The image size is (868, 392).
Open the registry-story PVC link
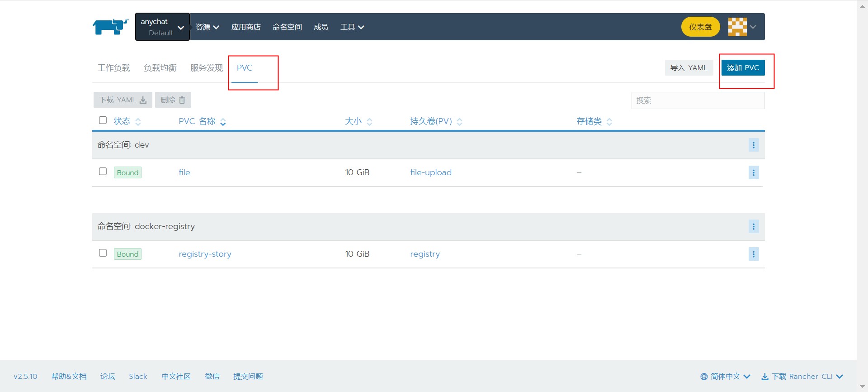point(205,254)
